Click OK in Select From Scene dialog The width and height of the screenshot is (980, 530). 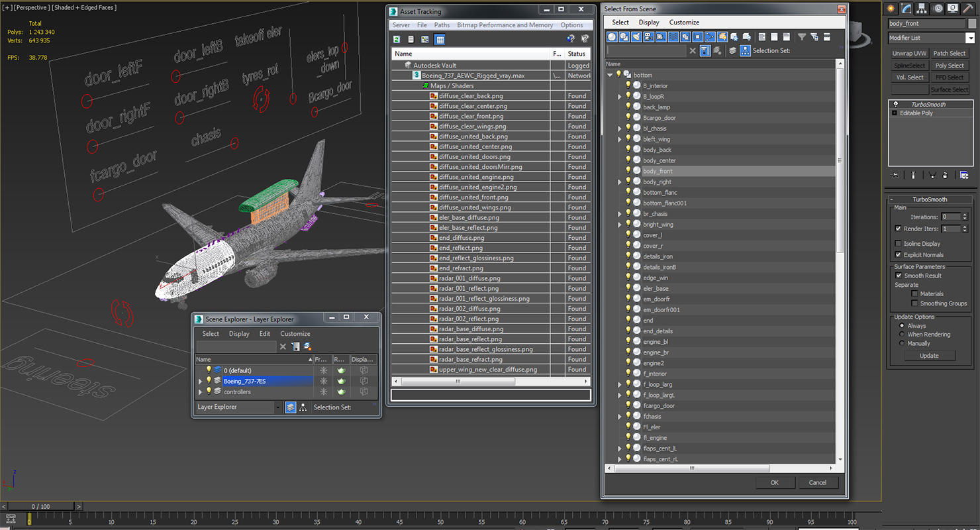coord(774,482)
